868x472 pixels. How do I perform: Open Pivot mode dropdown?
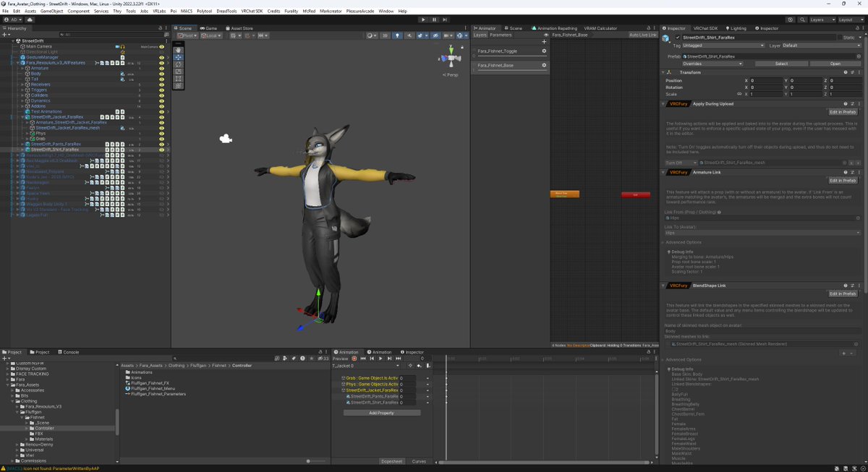point(187,35)
